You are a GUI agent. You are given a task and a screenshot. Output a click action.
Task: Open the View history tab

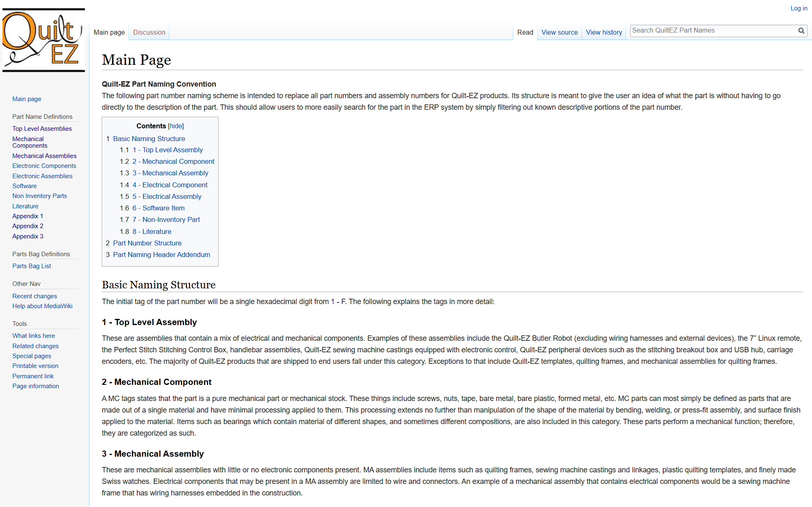click(604, 32)
